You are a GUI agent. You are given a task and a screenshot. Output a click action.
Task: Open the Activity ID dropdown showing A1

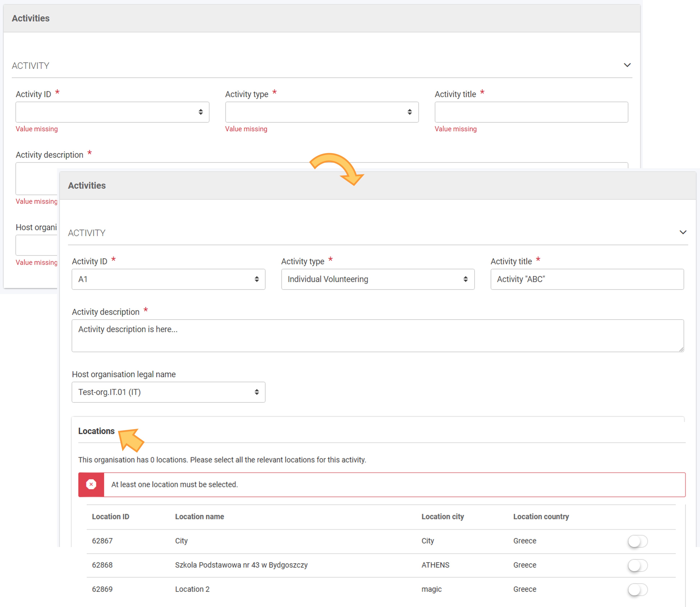[168, 279]
